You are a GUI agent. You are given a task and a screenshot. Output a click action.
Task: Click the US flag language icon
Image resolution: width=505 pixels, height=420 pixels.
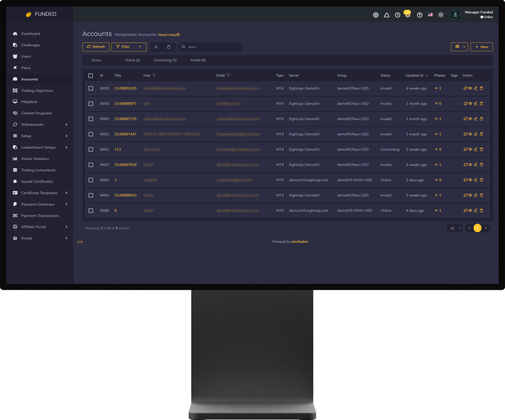tap(430, 15)
